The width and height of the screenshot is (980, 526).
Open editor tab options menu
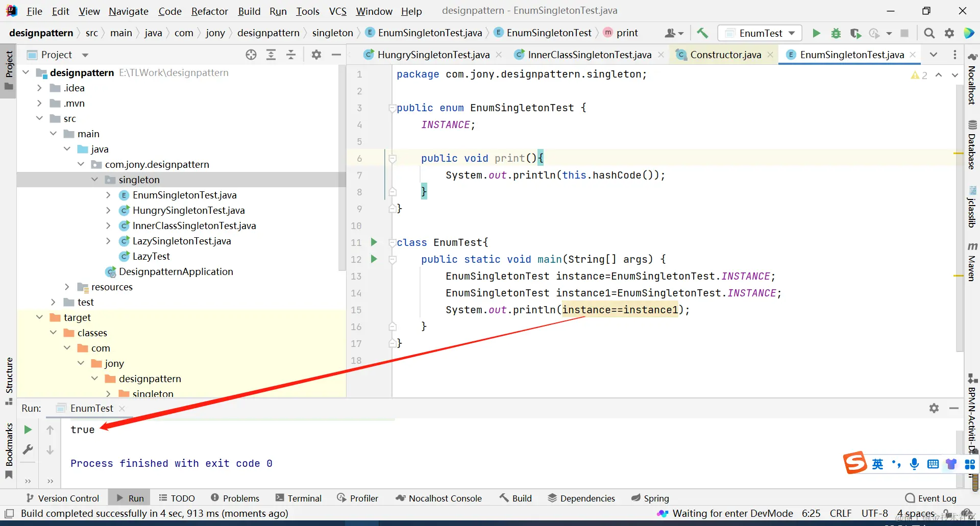(x=955, y=55)
